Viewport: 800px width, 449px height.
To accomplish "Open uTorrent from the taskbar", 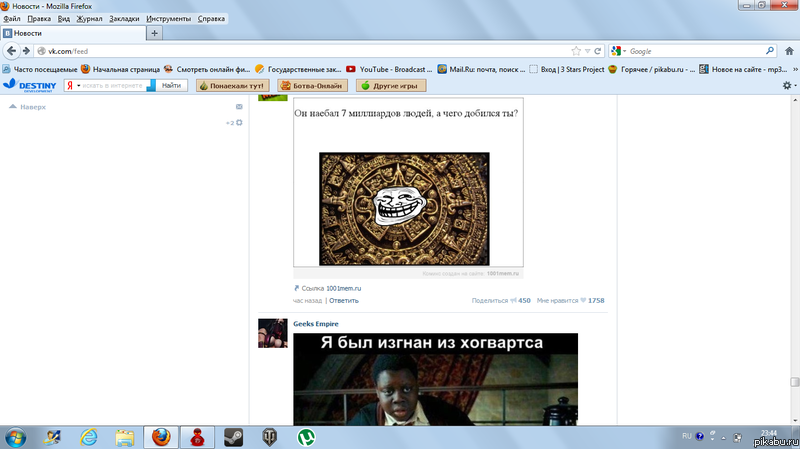I will [x=306, y=438].
